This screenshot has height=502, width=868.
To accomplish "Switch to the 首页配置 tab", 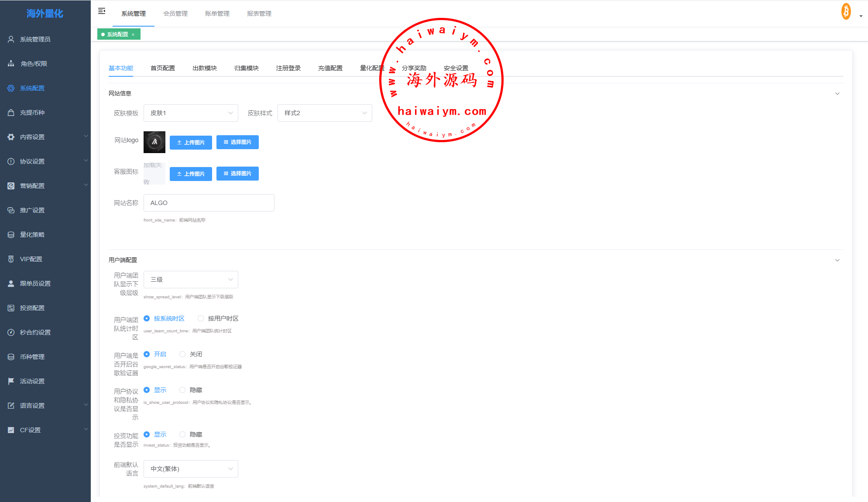I will click(162, 68).
